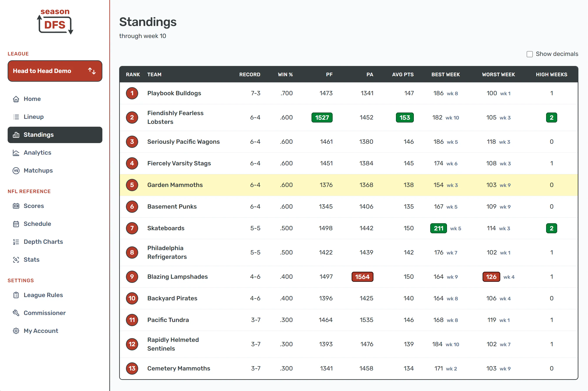Click the green 211 best week badge
Viewport: 588px width, 391px height.
tap(438, 228)
